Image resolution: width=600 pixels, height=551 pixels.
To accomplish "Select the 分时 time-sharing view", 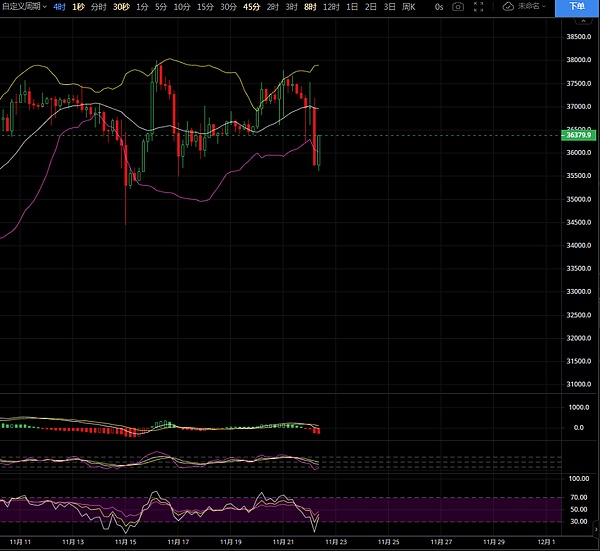I will click(99, 6).
